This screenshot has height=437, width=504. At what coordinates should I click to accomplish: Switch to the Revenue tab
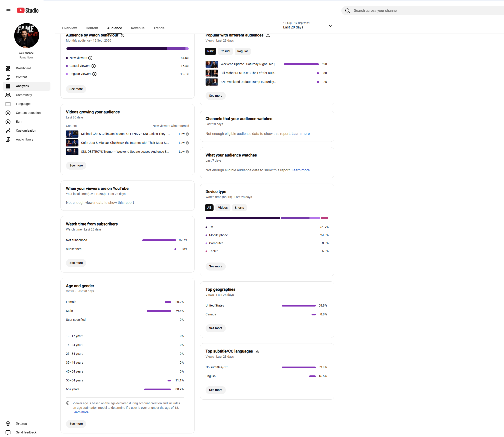(x=138, y=28)
